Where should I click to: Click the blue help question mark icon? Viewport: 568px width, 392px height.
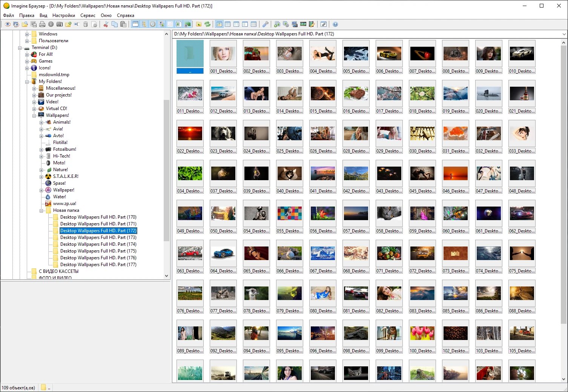[335, 24]
